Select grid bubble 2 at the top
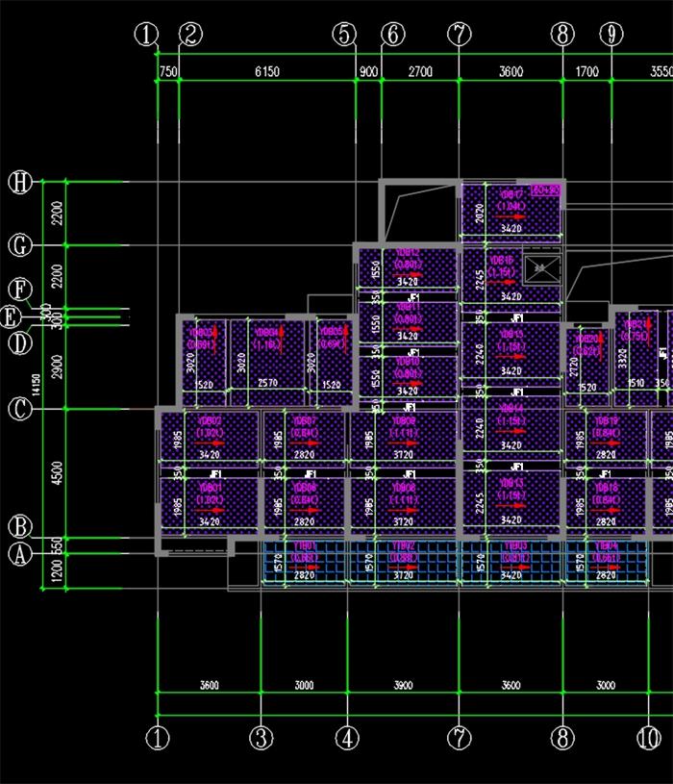The height and width of the screenshot is (784, 673). [190, 35]
